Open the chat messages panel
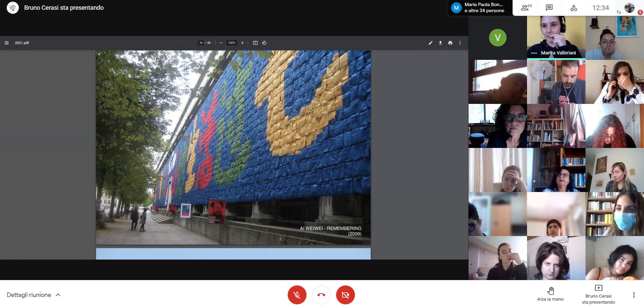Image resolution: width=644 pixels, height=308 pixels. [549, 8]
